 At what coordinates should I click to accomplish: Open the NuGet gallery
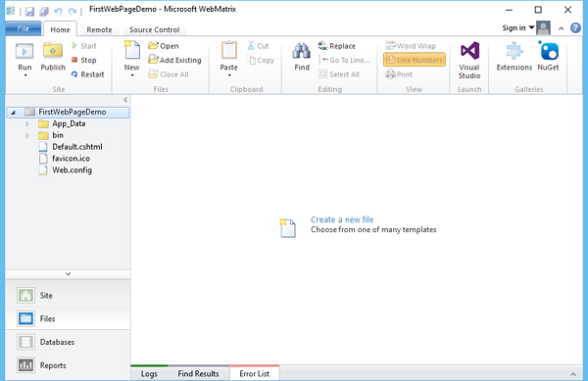(x=548, y=56)
